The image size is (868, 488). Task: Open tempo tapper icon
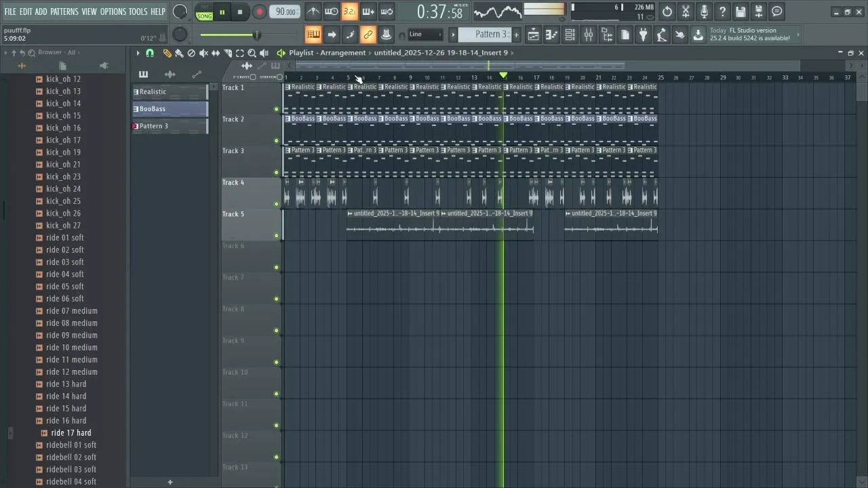point(662,35)
